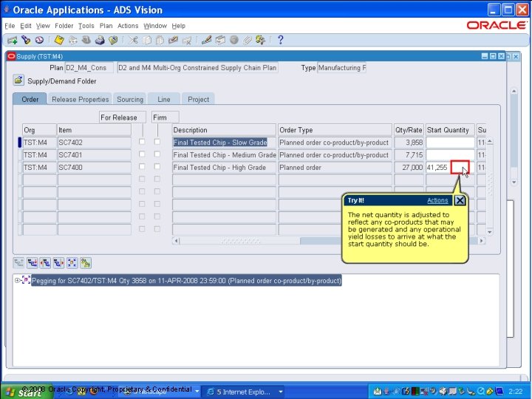Open the Show Navigator toolbar icon
This screenshot has height=399, width=532.
(x=39, y=41)
